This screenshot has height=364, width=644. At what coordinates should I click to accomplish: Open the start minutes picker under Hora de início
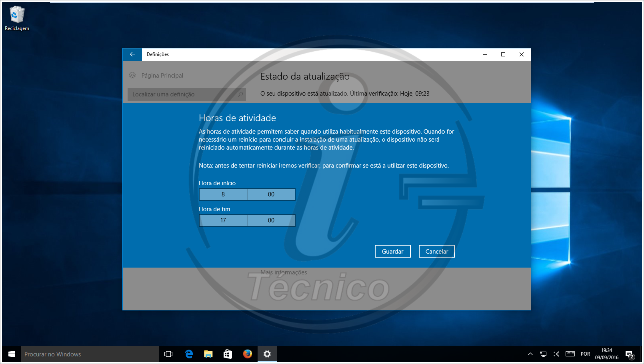[x=271, y=194]
